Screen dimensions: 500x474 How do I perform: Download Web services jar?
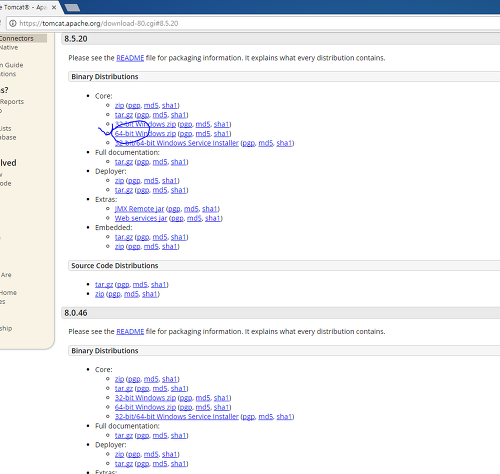(x=141, y=218)
